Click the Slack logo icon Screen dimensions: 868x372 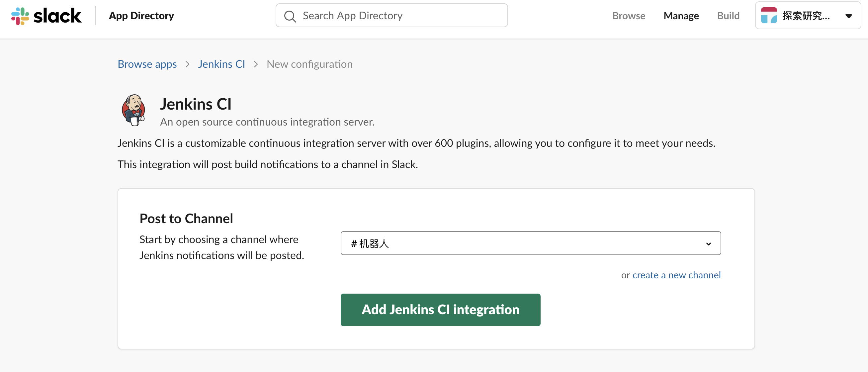(20, 16)
